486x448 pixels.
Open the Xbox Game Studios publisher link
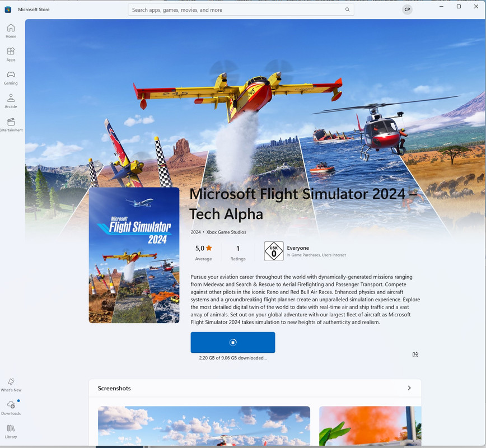click(x=226, y=232)
